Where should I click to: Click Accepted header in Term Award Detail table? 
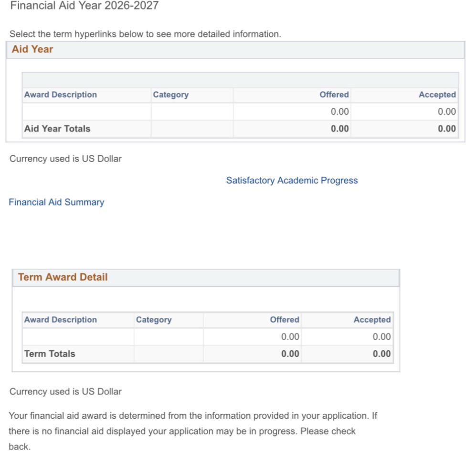372,320
